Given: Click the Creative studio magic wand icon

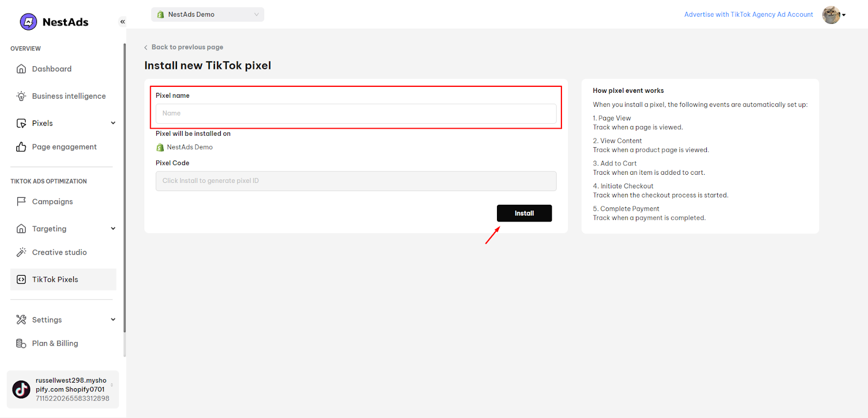Looking at the screenshot, I should point(21,252).
